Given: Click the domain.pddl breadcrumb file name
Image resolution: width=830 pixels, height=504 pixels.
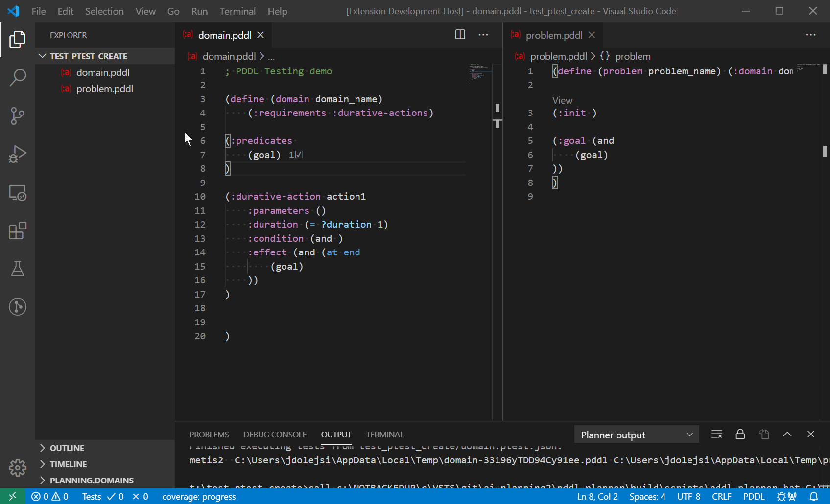Looking at the screenshot, I should 229,56.
